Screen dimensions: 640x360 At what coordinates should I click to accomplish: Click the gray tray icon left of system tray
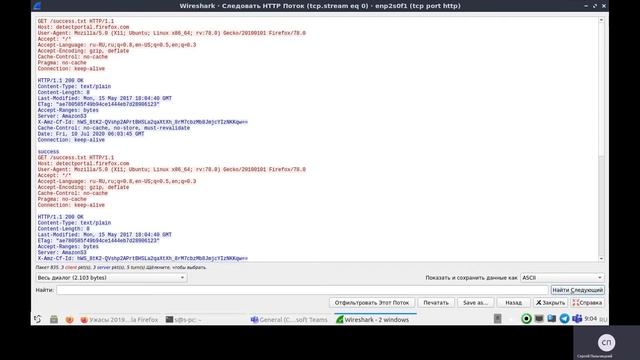pos(497,318)
